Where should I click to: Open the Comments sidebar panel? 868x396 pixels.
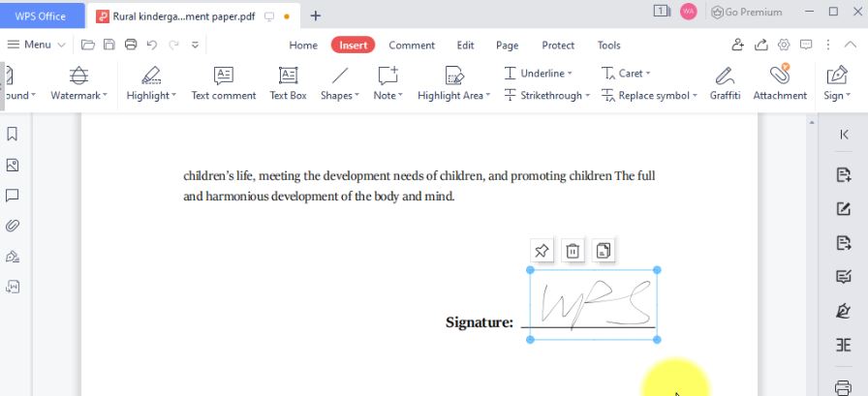[x=13, y=196]
